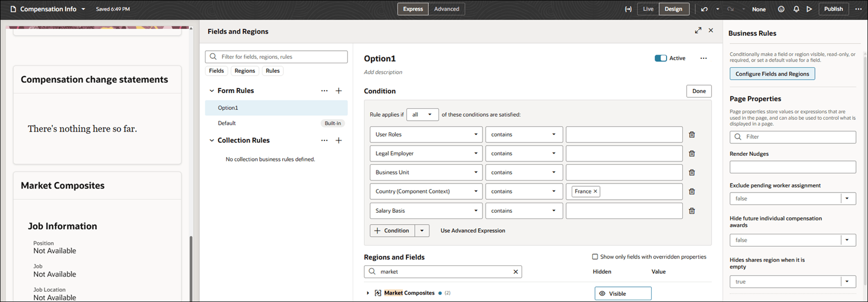Delete the User Roles condition row
This screenshot has width=868, height=302.
[692, 135]
